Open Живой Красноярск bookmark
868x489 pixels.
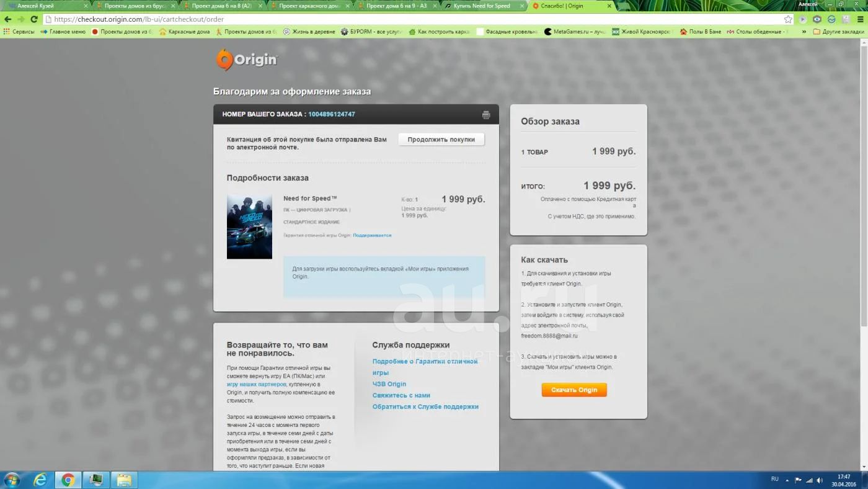pyautogui.click(x=642, y=32)
